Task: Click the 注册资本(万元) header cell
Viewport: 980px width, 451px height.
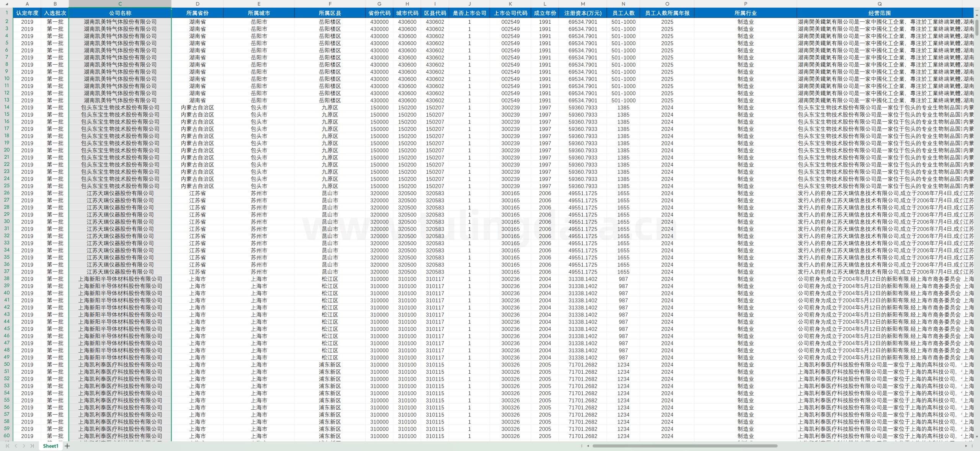Action: pyautogui.click(x=583, y=13)
